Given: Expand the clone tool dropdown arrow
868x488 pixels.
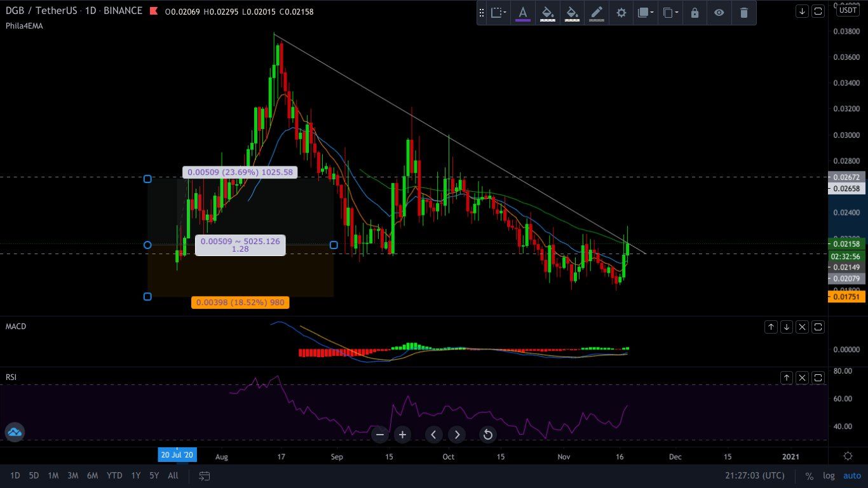Looking at the screenshot, I should point(676,13).
